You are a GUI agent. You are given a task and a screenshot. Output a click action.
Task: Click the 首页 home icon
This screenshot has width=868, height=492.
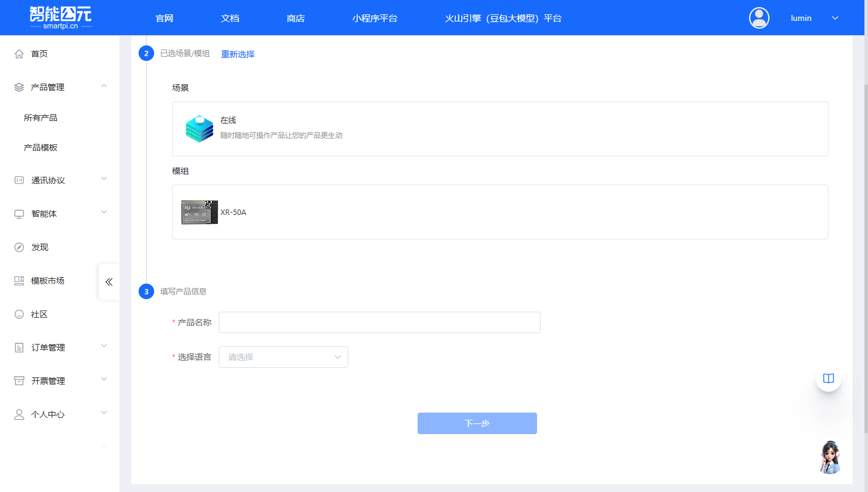pyautogui.click(x=19, y=54)
